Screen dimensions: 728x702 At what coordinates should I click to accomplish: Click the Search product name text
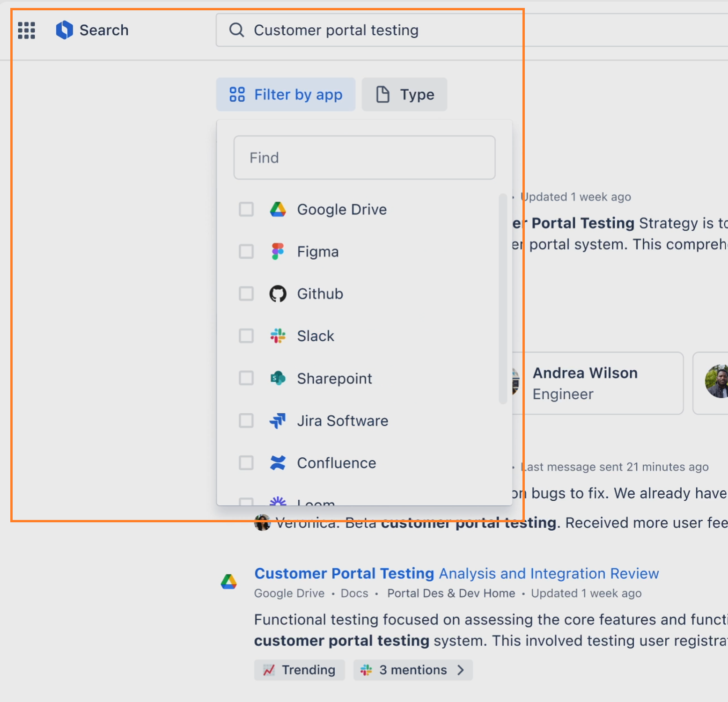104,30
